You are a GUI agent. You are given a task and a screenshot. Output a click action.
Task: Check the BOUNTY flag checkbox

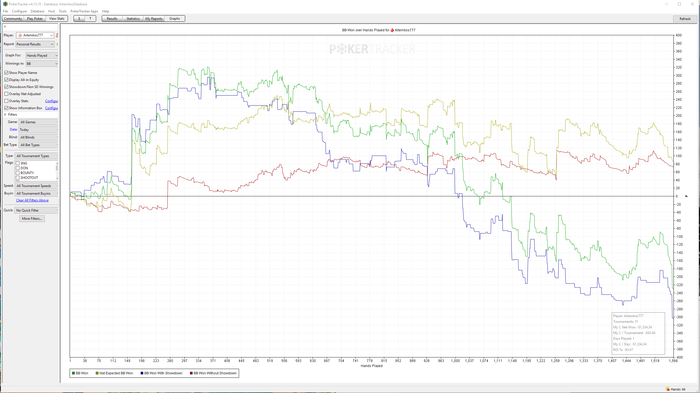pos(18,173)
